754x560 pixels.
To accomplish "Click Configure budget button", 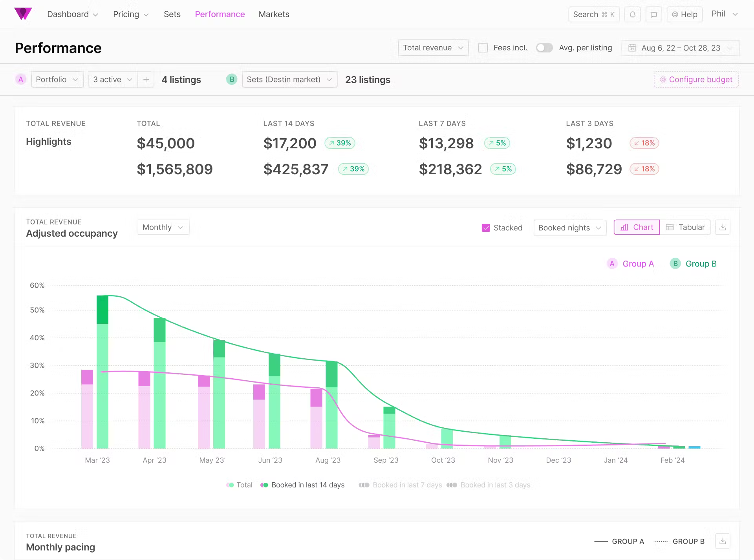I will click(697, 79).
